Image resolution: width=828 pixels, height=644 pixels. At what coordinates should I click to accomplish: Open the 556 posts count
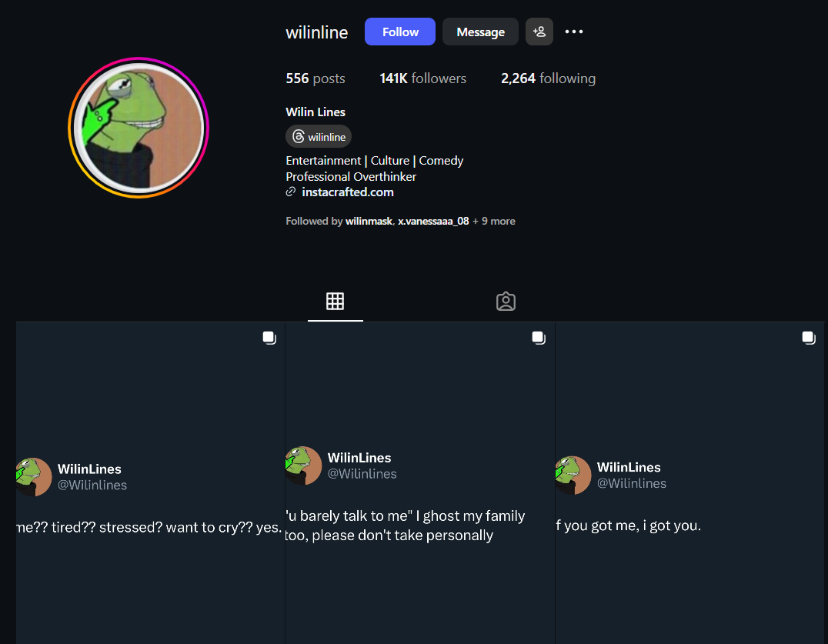pos(316,78)
